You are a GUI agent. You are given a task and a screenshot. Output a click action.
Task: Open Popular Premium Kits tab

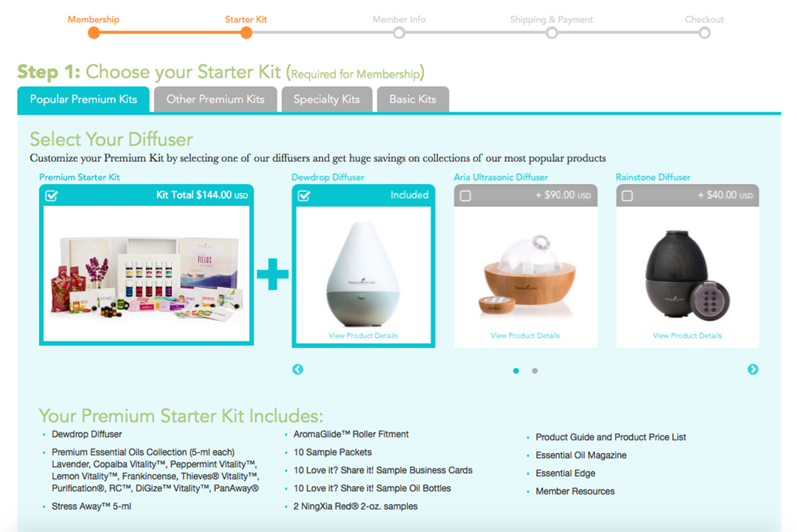(84, 100)
